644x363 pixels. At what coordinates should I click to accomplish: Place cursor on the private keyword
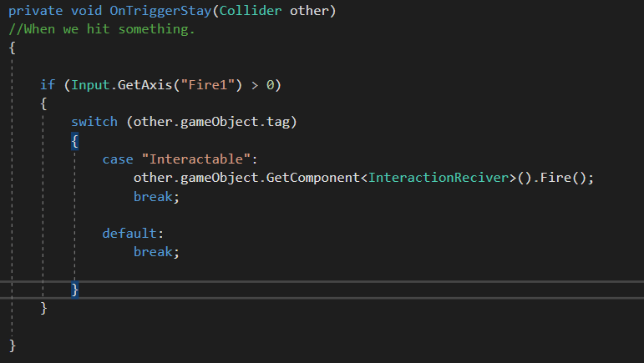click(35, 13)
